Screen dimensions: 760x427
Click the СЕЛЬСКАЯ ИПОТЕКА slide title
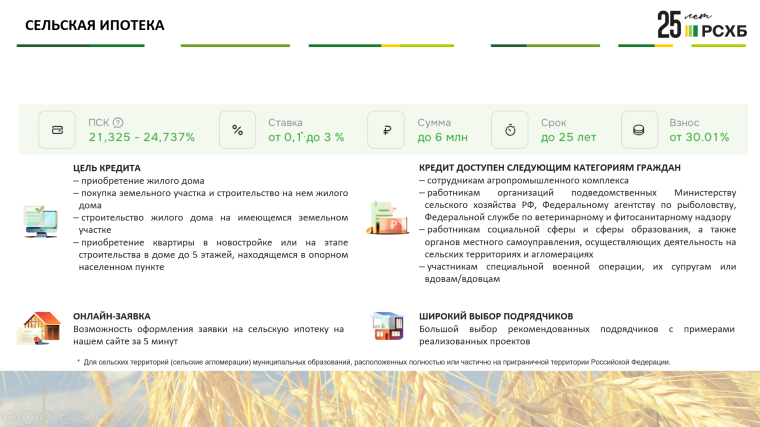82,24
